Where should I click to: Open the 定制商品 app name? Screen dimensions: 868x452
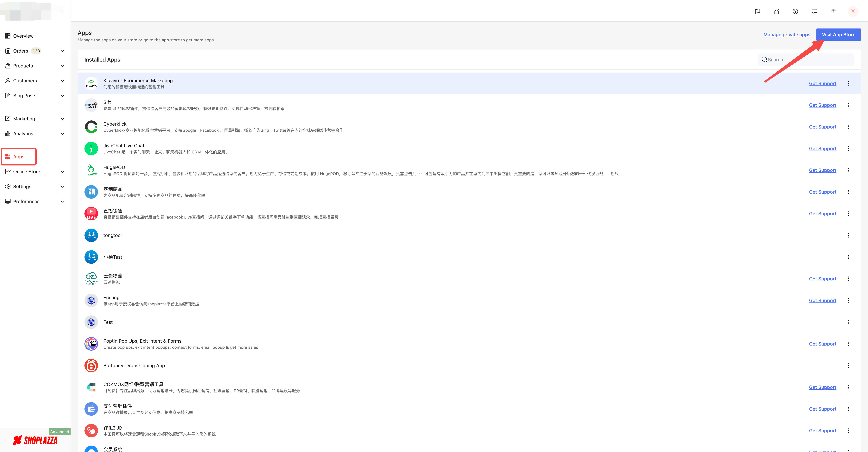[x=113, y=189]
